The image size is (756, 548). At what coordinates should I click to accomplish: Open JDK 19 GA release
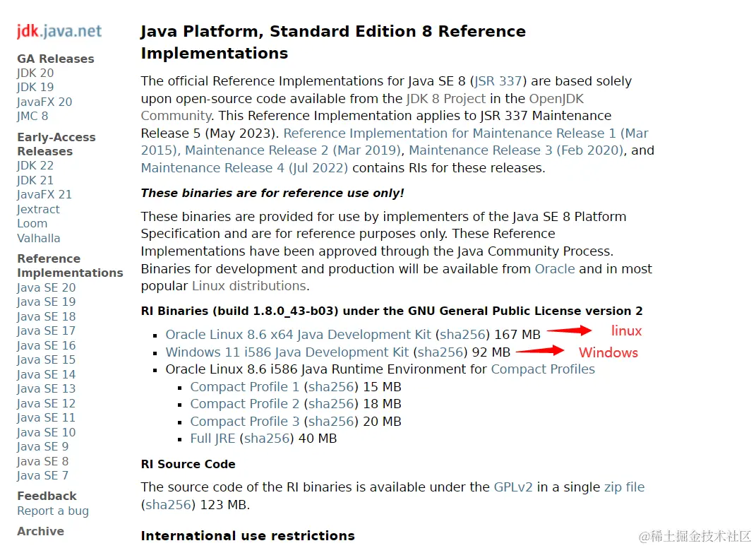point(35,88)
